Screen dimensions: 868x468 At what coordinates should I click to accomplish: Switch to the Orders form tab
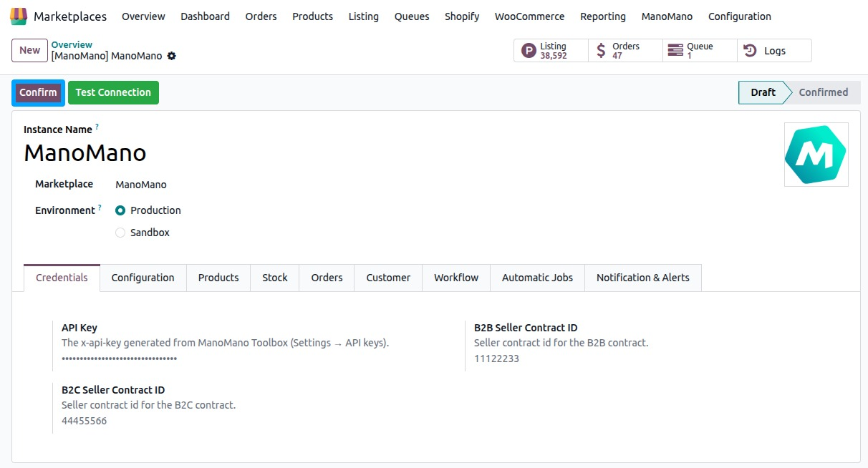(327, 278)
